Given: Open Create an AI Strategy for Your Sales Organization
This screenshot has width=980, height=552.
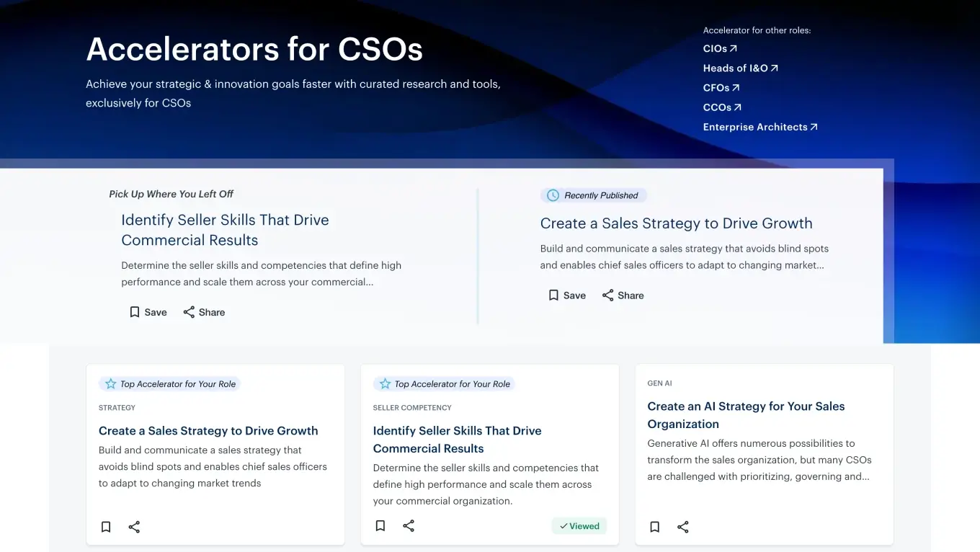Looking at the screenshot, I should tap(746, 415).
